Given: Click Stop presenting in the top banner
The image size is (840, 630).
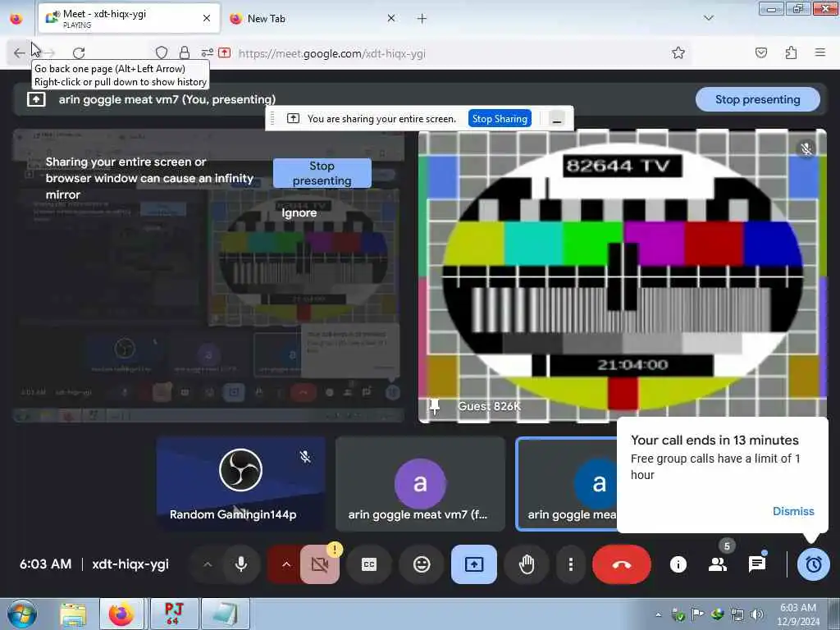Looking at the screenshot, I should 757,99.
